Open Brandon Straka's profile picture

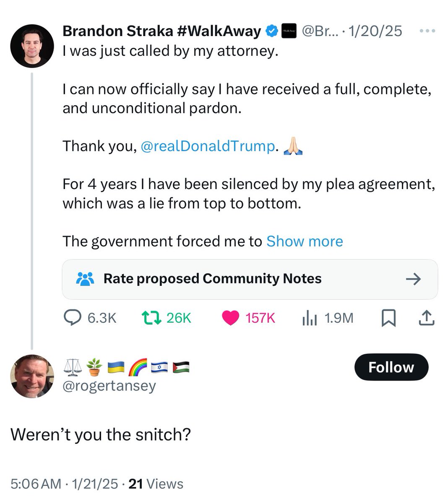pos(32,46)
